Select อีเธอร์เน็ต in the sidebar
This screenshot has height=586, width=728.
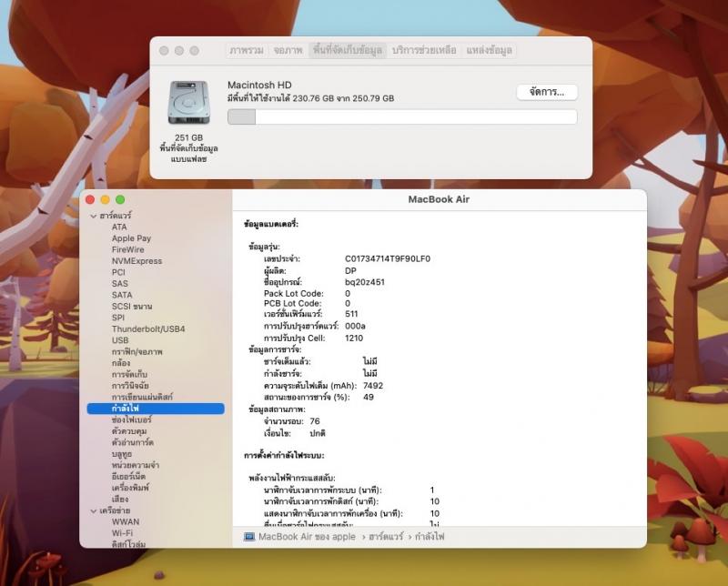tap(128, 477)
